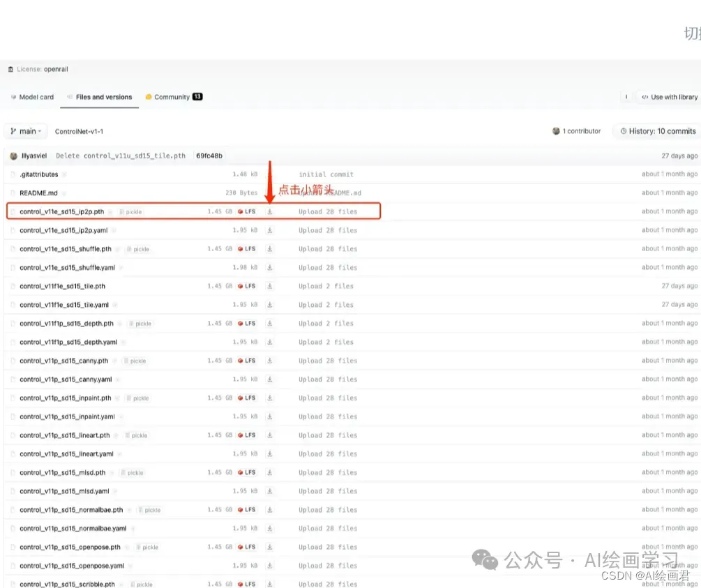Open Upload 2 files commit on tile.pth
Viewport: 701px width, 588px height.
tap(326, 286)
